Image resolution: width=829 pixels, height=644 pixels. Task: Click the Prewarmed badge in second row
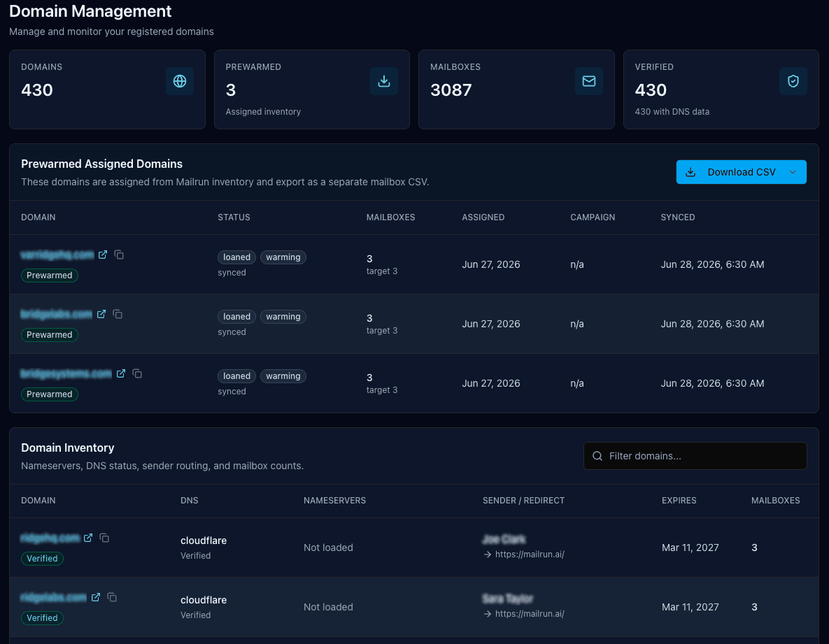(50, 335)
